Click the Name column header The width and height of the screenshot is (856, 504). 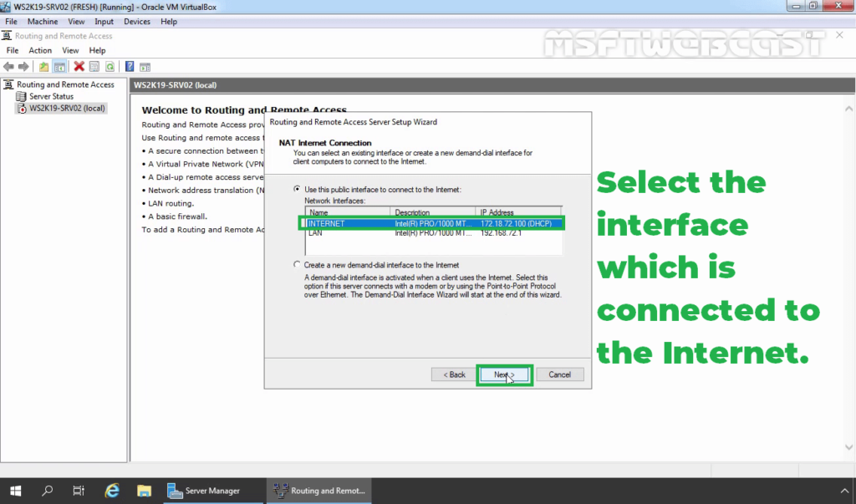[348, 212]
